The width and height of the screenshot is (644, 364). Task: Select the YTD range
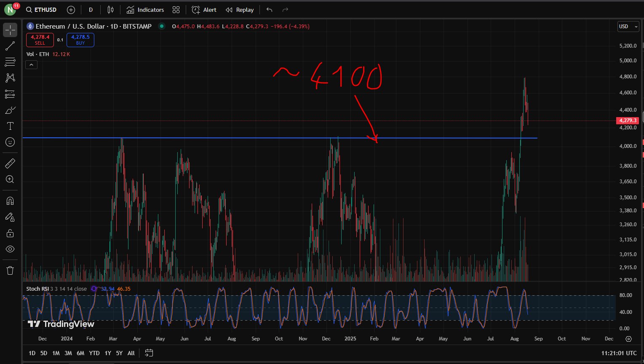[94, 353]
